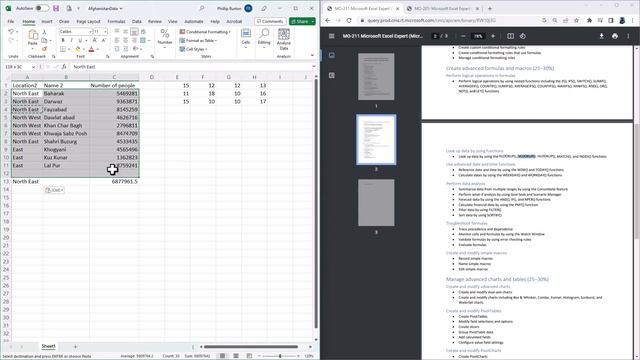Open the Borders dropdown arrow
Viewport: 640px width, 360px height.
(x=69, y=49)
